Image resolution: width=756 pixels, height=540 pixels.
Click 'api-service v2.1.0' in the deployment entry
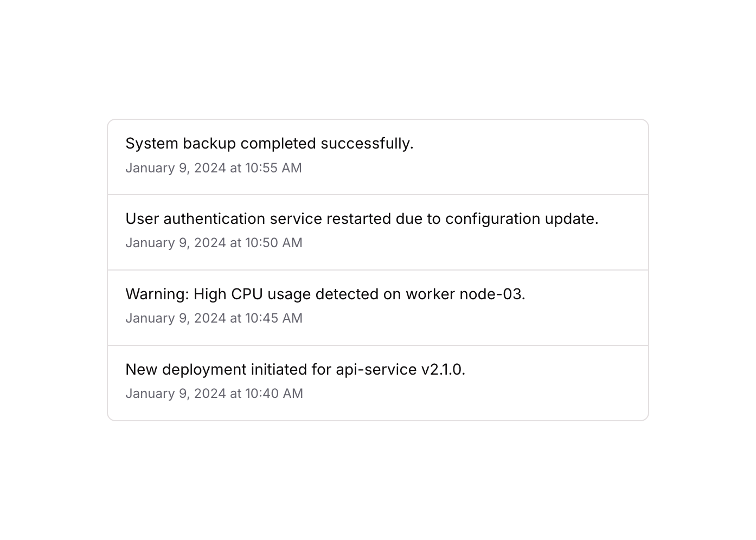click(400, 370)
